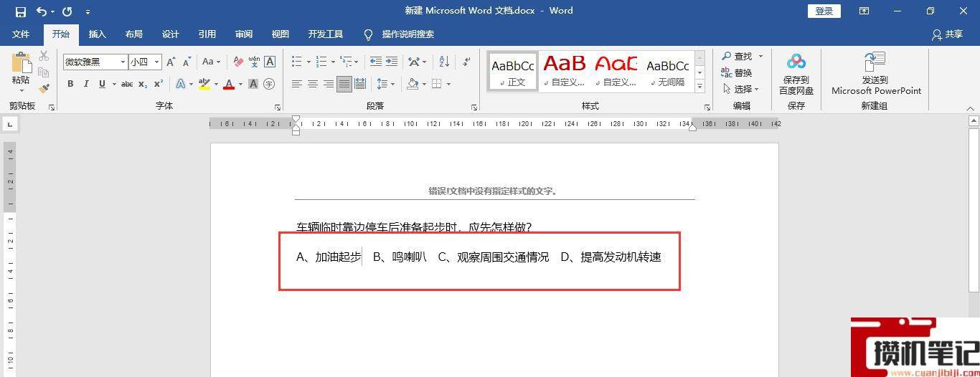
Task: Toggle show/hide paragraph marks
Action: [x=466, y=62]
